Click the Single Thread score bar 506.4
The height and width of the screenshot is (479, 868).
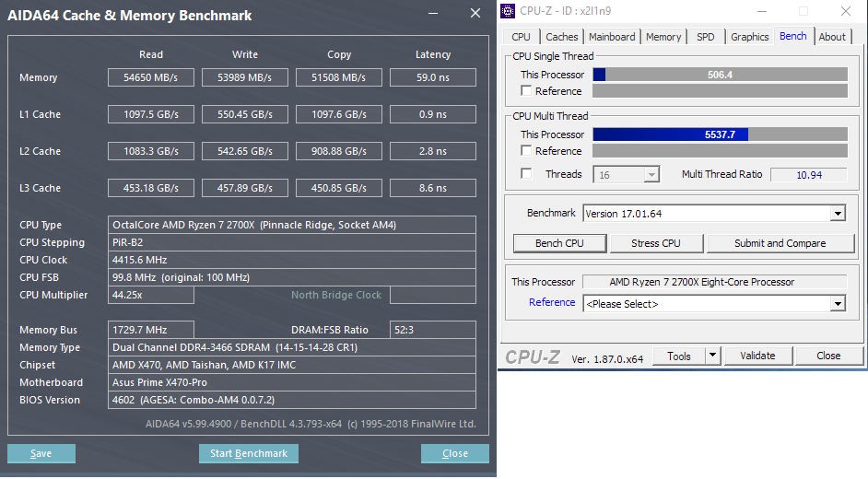coord(721,75)
